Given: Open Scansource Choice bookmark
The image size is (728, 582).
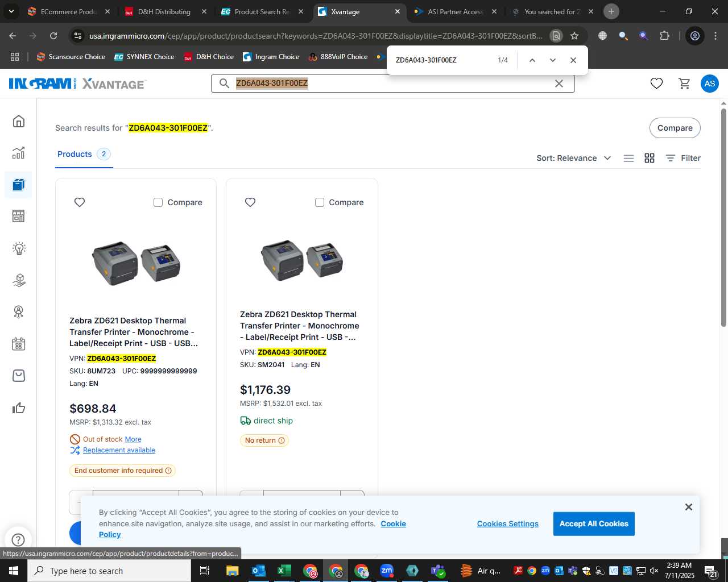Looking at the screenshot, I should (x=71, y=57).
